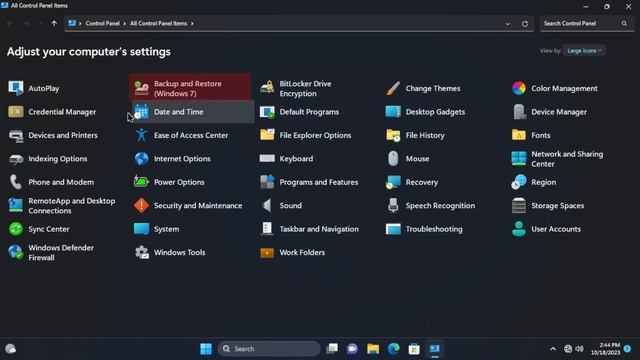The height and width of the screenshot is (360, 640).
Task: Click the User Accounts icon
Action: point(519,229)
